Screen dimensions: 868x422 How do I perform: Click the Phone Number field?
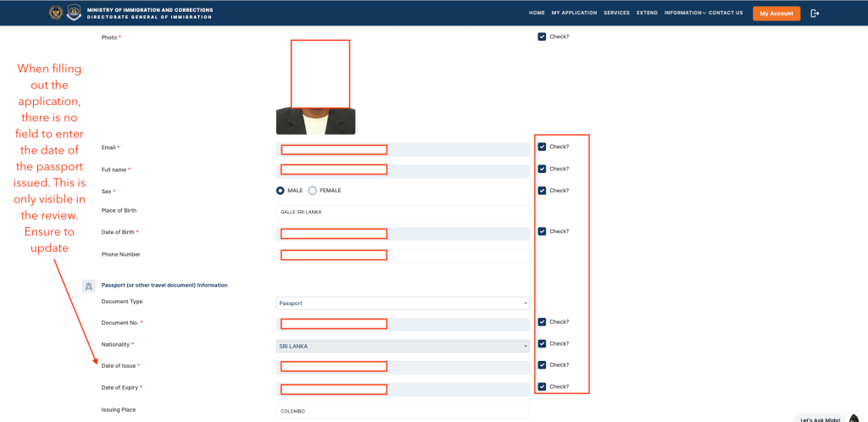click(403, 256)
